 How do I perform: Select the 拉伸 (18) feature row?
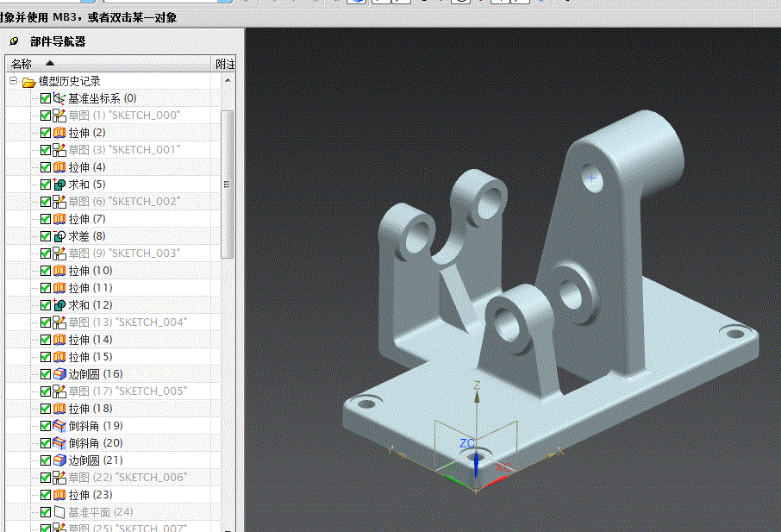click(113, 409)
